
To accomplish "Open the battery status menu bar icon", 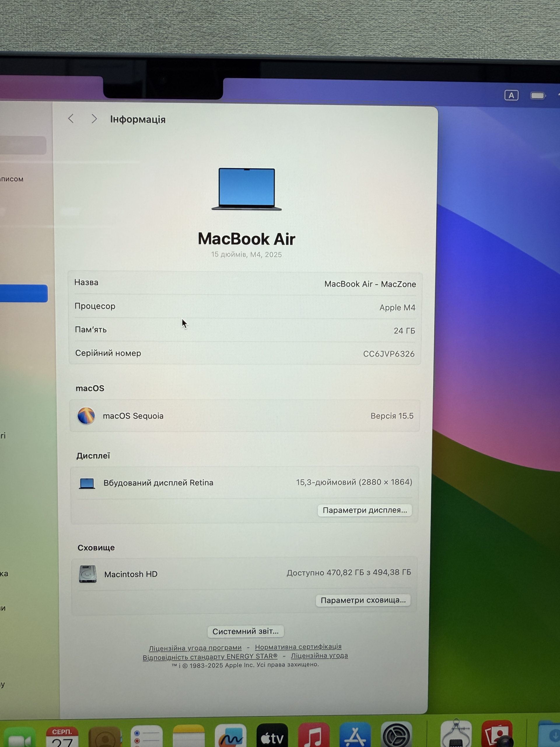I will (x=538, y=96).
